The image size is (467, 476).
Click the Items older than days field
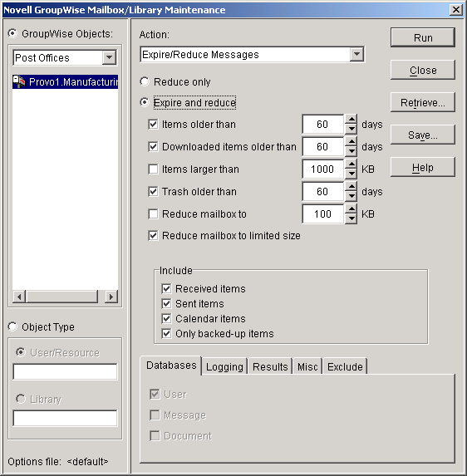tap(322, 124)
